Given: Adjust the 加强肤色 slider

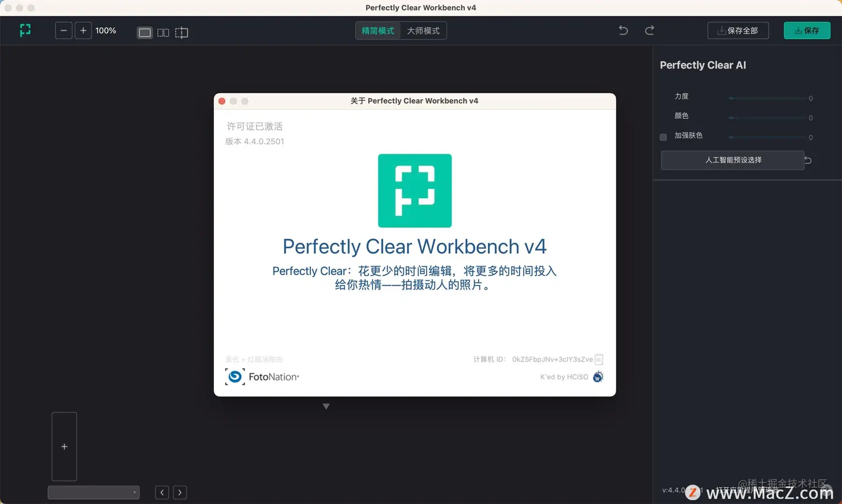Looking at the screenshot, I should 767,137.
